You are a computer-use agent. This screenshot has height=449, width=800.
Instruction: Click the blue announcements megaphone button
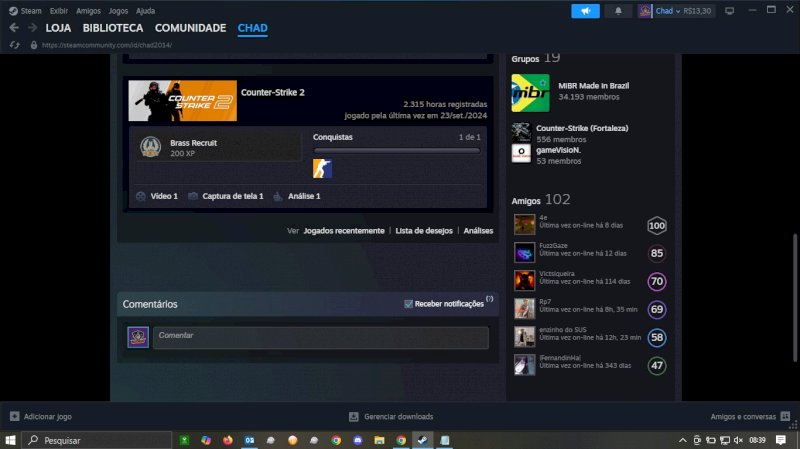[585, 11]
